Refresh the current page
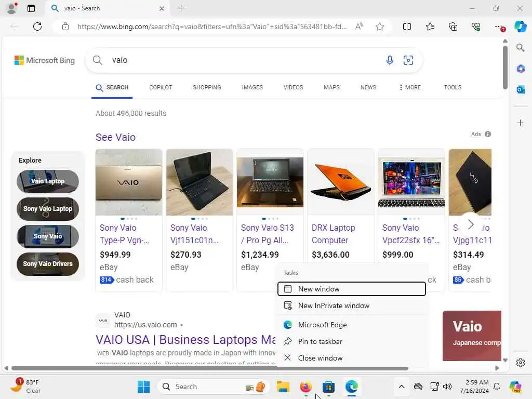The width and height of the screenshot is (532, 399). click(37, 26)
